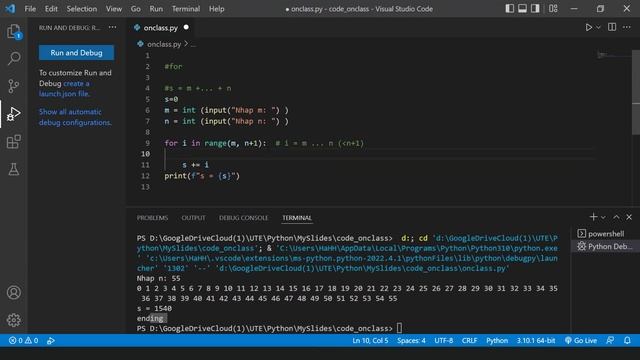Screen dimensions: 640x360
Task: Click Ln 10, Col 5 status entry
Action: [370, 340]
